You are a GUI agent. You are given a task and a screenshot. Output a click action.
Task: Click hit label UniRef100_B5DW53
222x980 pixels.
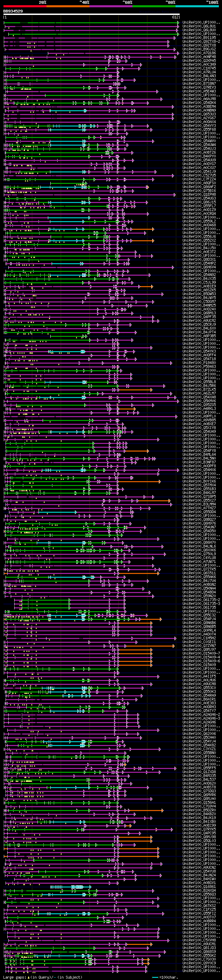[x=199, y=294]
